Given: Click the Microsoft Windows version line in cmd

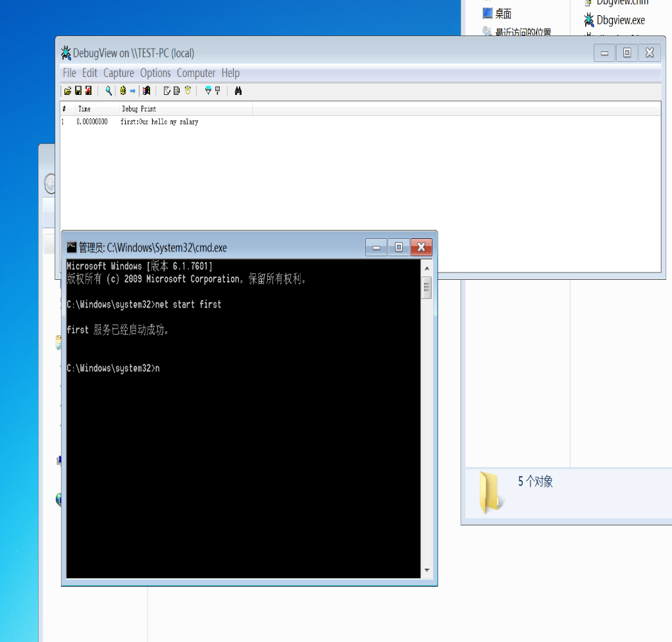Looking at the screenshot, I should (140, 266).
